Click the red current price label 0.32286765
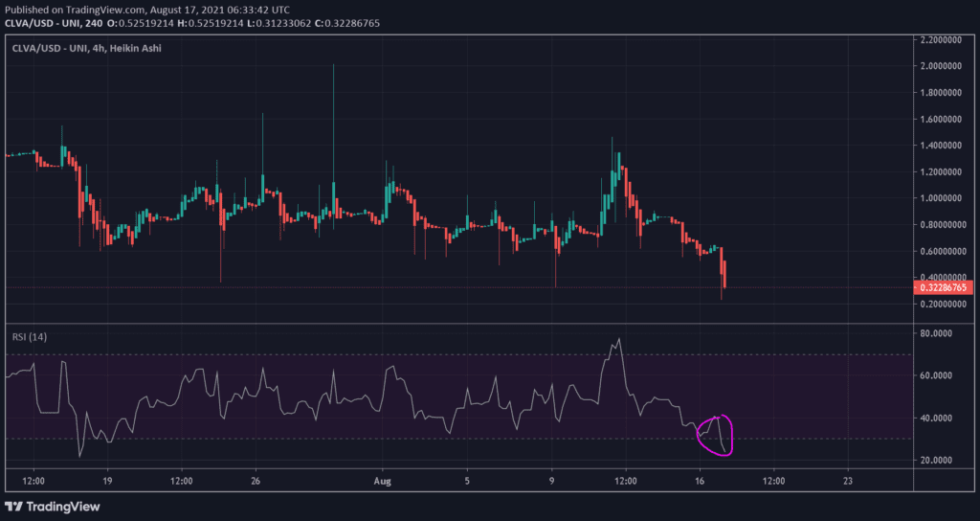The height and width of the screenshot is (521, 980). [944, 287]
